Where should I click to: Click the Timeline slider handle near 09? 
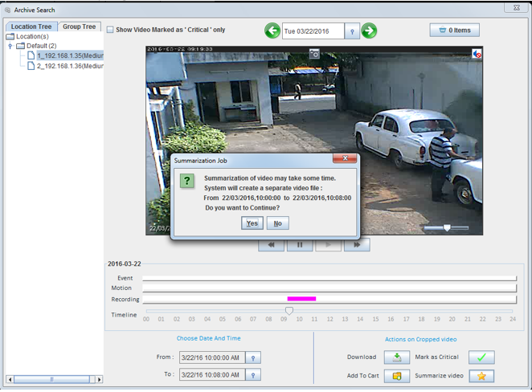[x=289, y=310]
